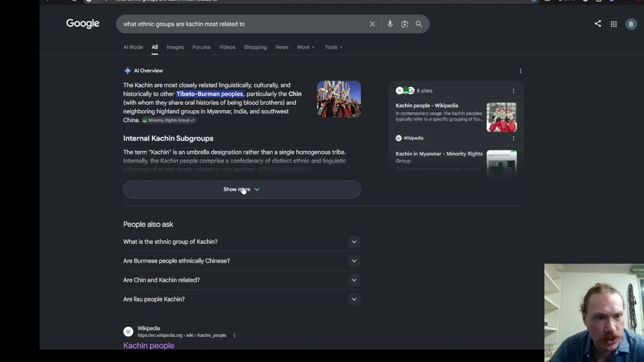Click the 'Minority Rights Group +1' citation chip
The height and width of the screenshot is (362, 644).
[169, 120]
